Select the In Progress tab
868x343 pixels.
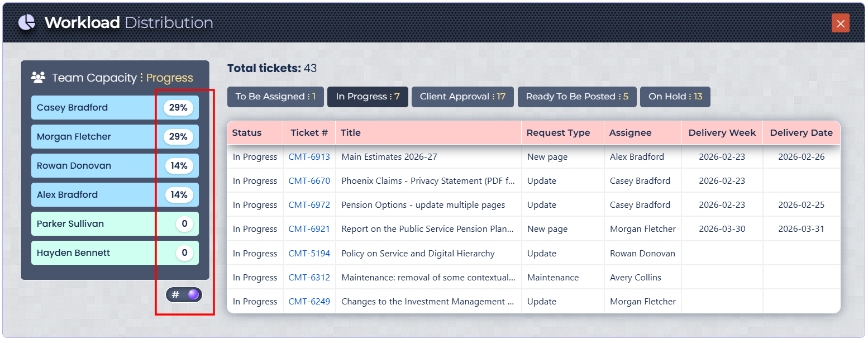368,97
